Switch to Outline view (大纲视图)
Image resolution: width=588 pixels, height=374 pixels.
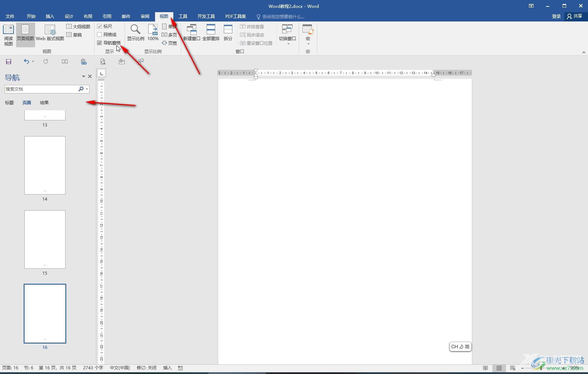click(78, 27)
